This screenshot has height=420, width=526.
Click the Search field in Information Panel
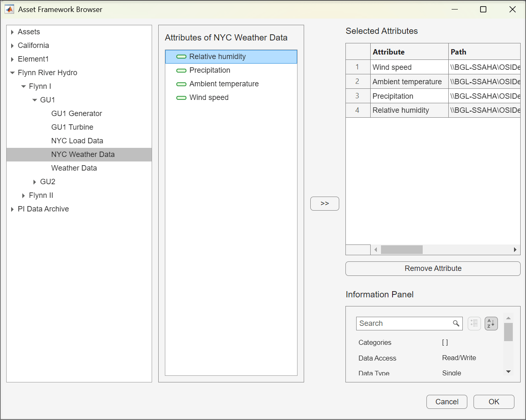(x=404, y=323)
